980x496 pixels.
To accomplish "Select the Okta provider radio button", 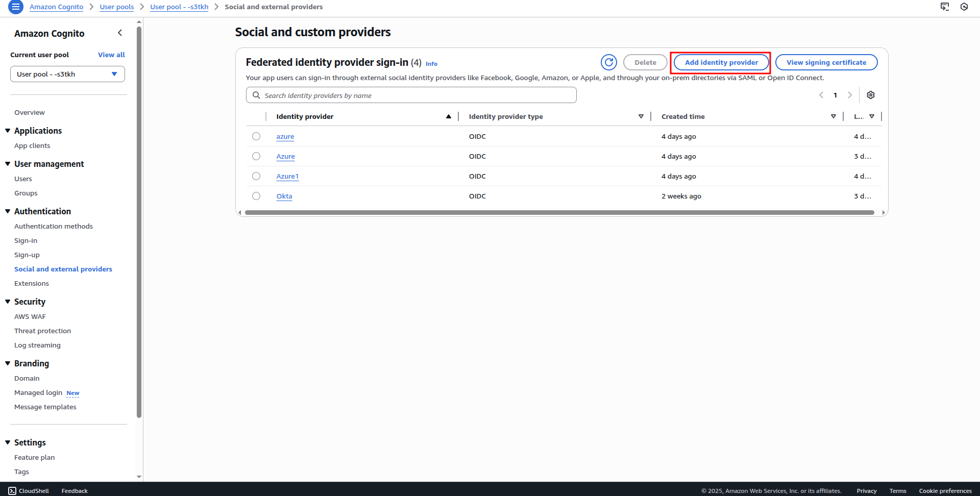I will pos(256,196).
